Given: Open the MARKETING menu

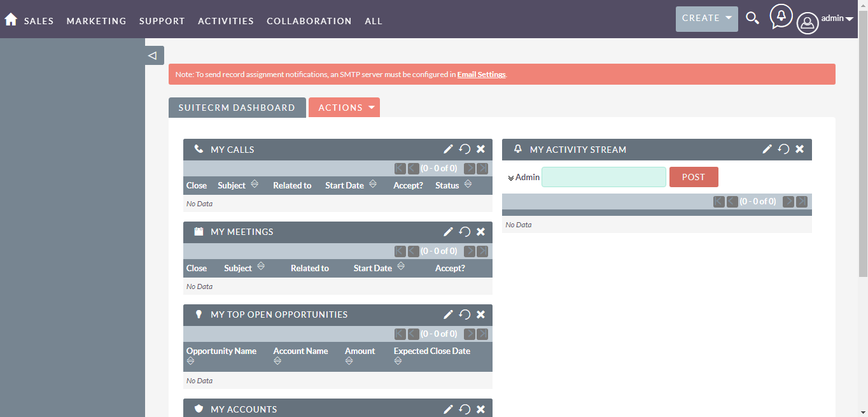Looking at the screenshot, I should click(96, 20).
